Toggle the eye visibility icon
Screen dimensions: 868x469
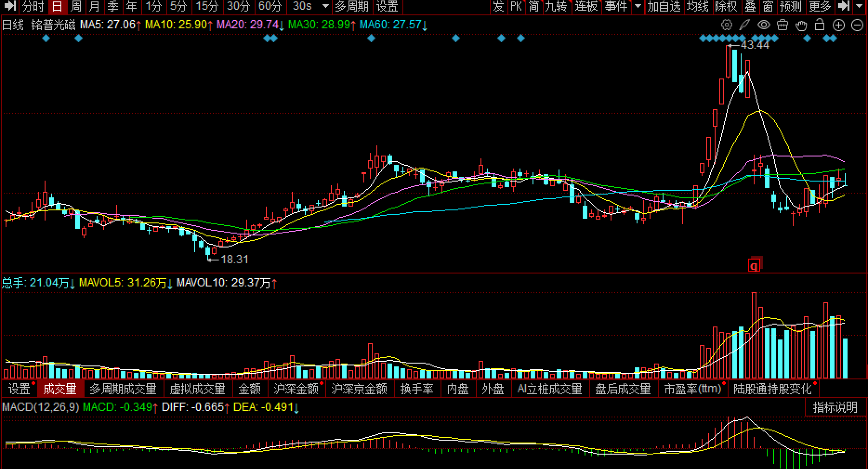click(x=763, y=25)
